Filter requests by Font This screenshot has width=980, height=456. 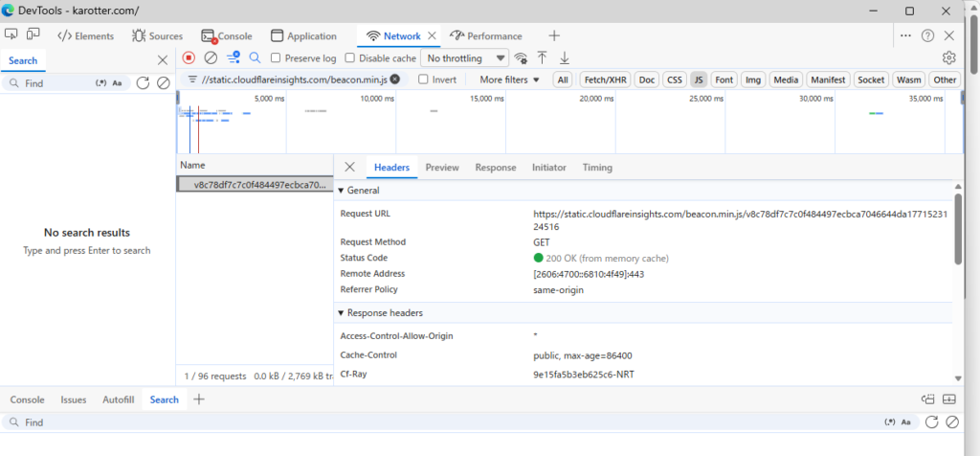coord(724,80)
